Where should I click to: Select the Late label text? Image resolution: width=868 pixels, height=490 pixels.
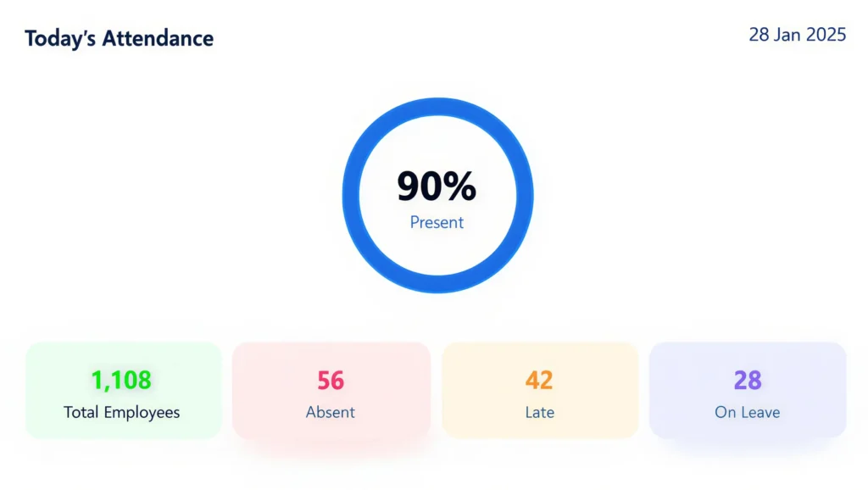539,413
